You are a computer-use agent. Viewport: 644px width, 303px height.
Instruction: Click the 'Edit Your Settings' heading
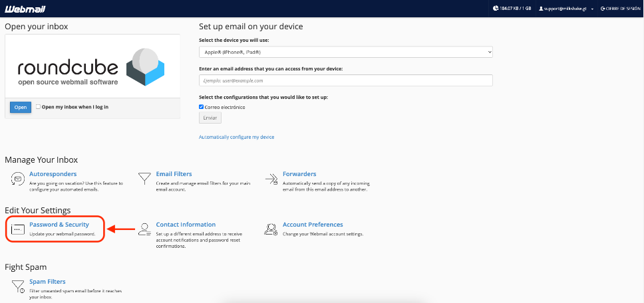pos(38,211)
